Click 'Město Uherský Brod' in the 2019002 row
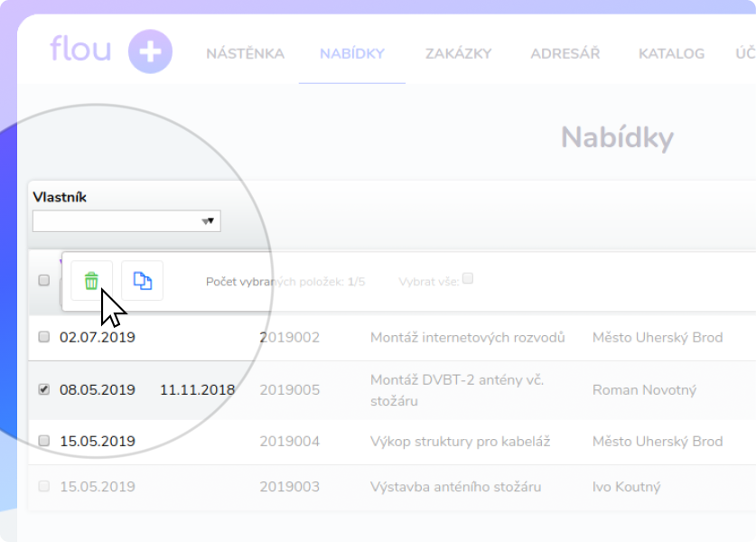The width and height of the screenshot is (756, 542). [x=658, y=338]
